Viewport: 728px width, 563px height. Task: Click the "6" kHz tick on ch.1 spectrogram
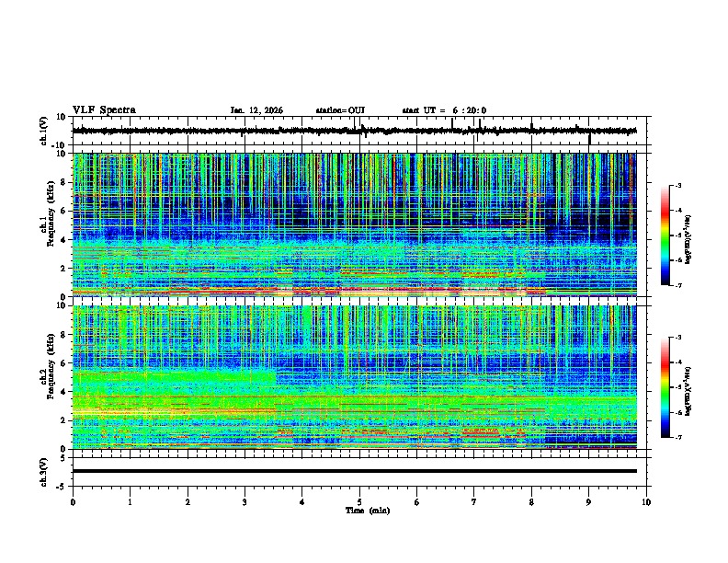point(63,211)
